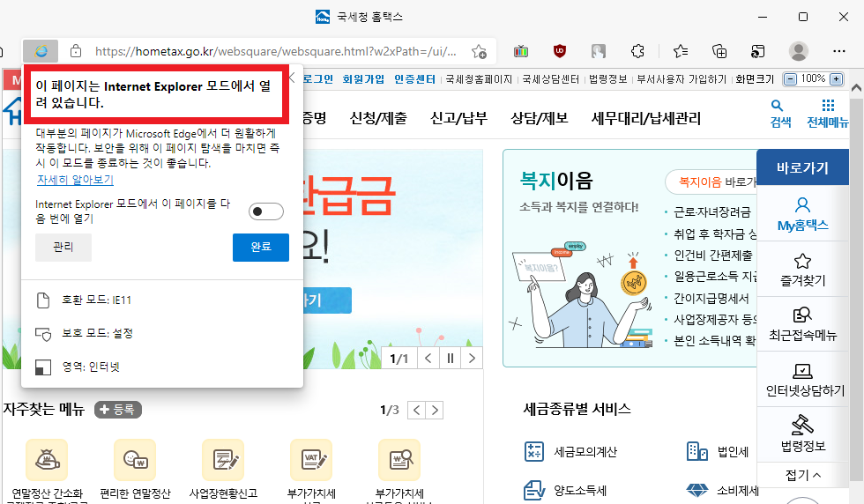
Task: Open the uBlock Origin shield extension
Action: [x=560, y=51]
